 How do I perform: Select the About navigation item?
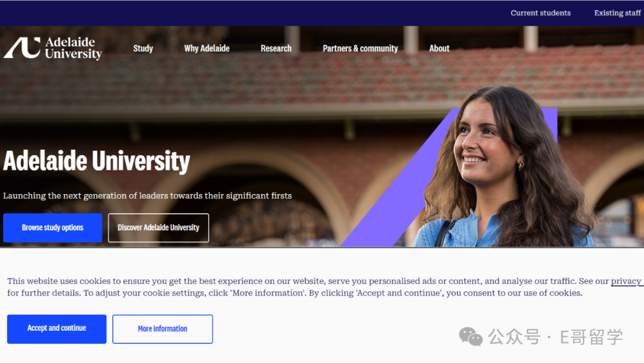[439, 48]
